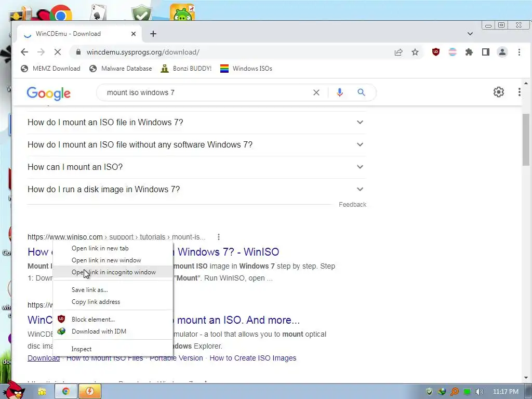Open the Bonzi BUDDY! bookmark

[x=186, y=69]
